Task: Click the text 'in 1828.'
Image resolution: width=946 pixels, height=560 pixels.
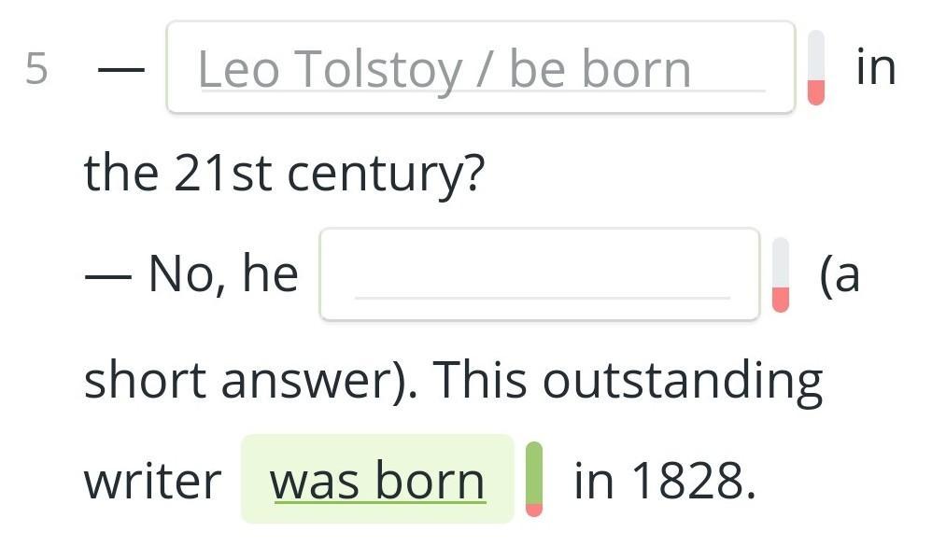Action: point(664,481)
